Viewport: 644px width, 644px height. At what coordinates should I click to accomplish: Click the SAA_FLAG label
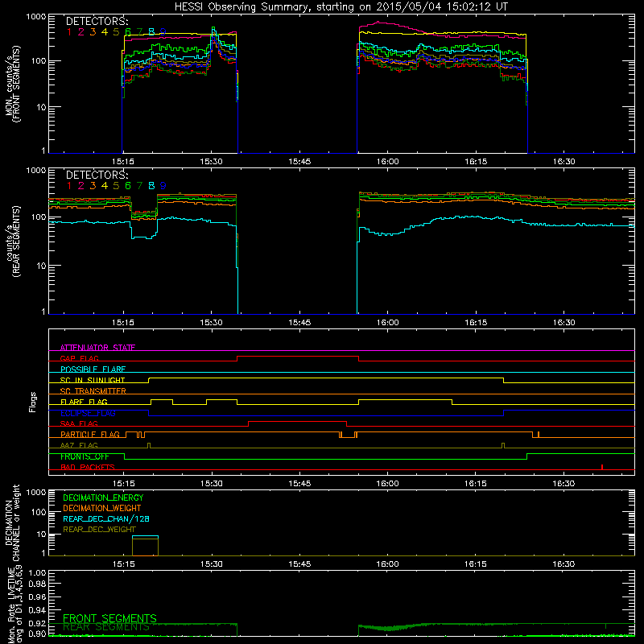(79, 423)
